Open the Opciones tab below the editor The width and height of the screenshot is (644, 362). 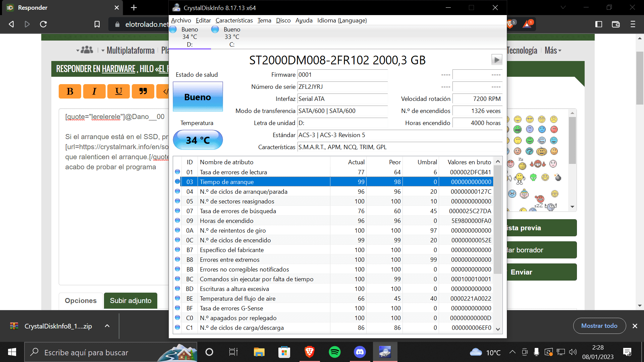coord(81,301)
